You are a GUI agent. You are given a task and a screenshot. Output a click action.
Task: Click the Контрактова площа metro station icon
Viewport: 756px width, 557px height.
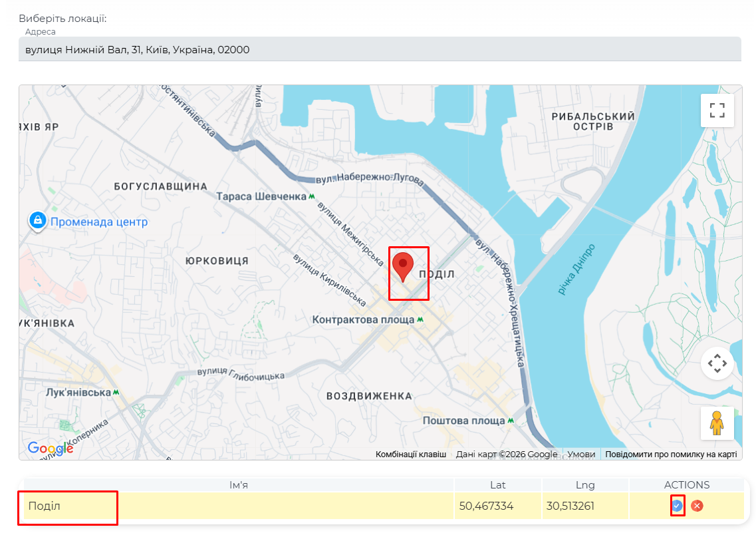[420, 320]
